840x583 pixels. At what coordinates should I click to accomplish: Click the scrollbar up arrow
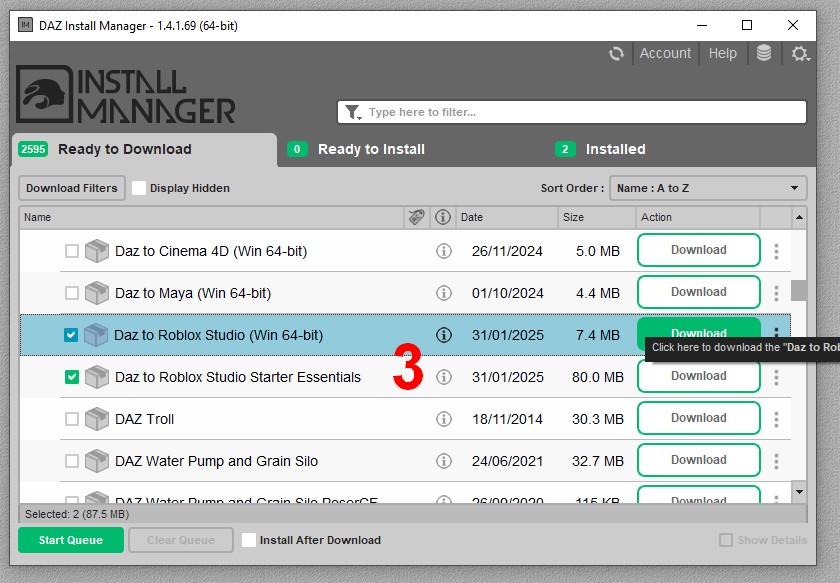pyautogui.click(x=799, y=217)
